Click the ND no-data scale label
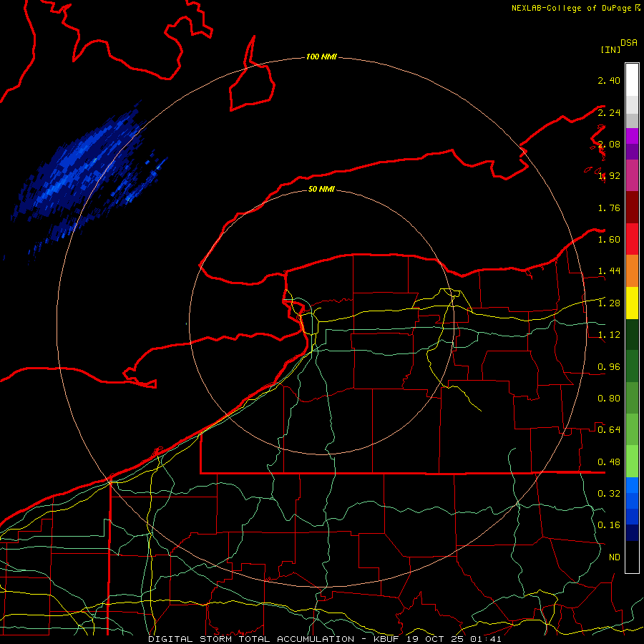 point(615,557)
